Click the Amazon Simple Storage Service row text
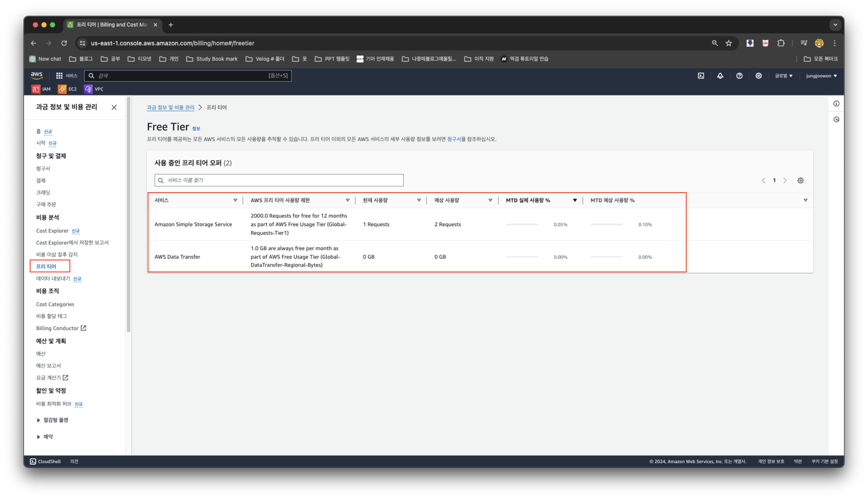Viewport: 868px width, 499px height. pyautogui.click(x=193, y=224)
